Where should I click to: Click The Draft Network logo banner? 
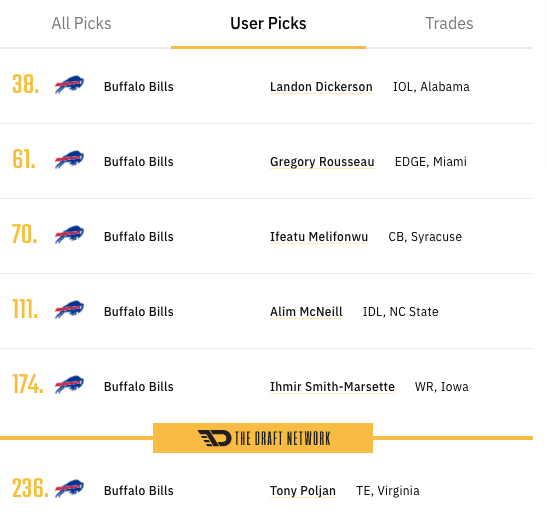click(263, 438)
